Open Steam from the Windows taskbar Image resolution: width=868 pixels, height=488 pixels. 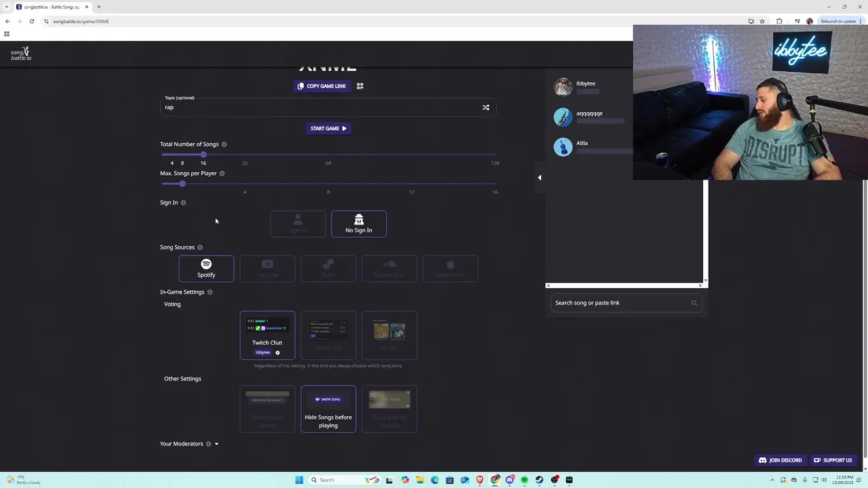[539, 480]
